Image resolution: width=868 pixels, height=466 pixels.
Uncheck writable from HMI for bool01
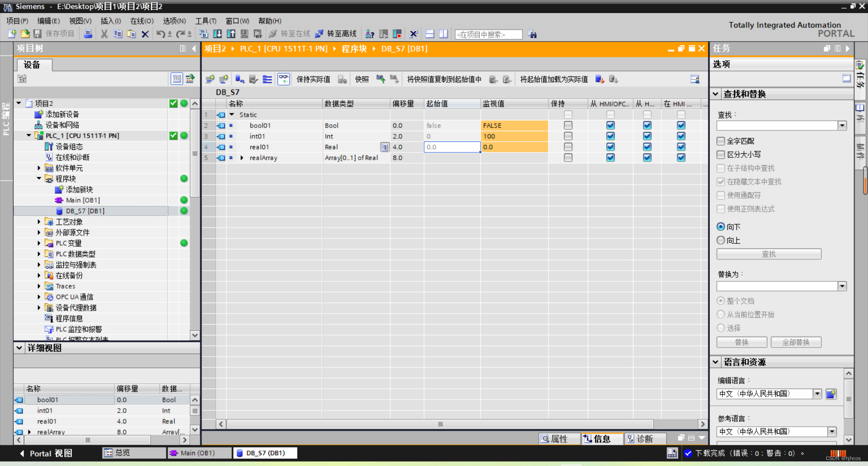click(647, 125)
